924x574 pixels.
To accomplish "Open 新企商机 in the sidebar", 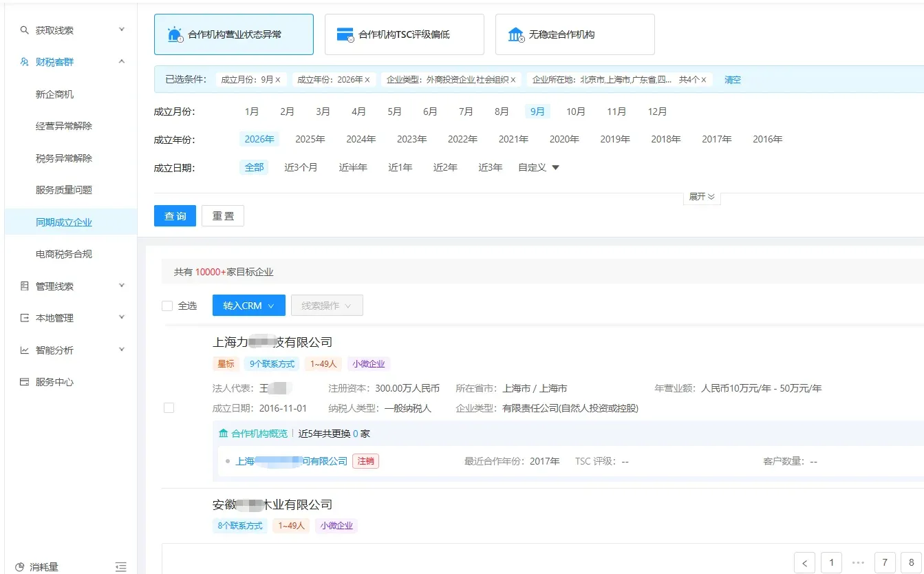I will click(55, 94).
